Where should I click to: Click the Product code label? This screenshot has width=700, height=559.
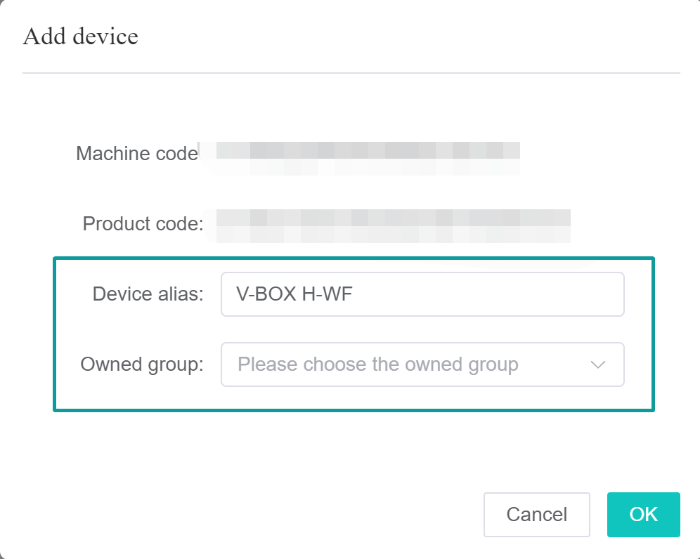(143, 222)
